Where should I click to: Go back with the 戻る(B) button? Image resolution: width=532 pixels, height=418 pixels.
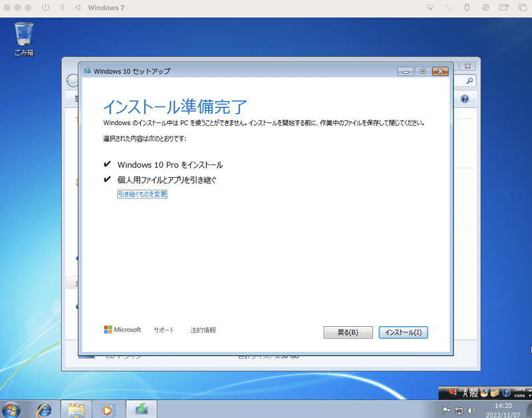[348, 332]
